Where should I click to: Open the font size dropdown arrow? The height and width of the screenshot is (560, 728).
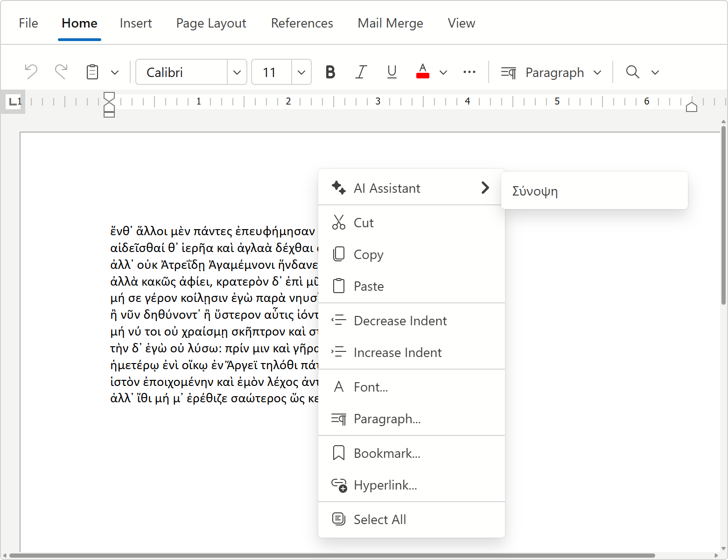[x=301, y=72]
